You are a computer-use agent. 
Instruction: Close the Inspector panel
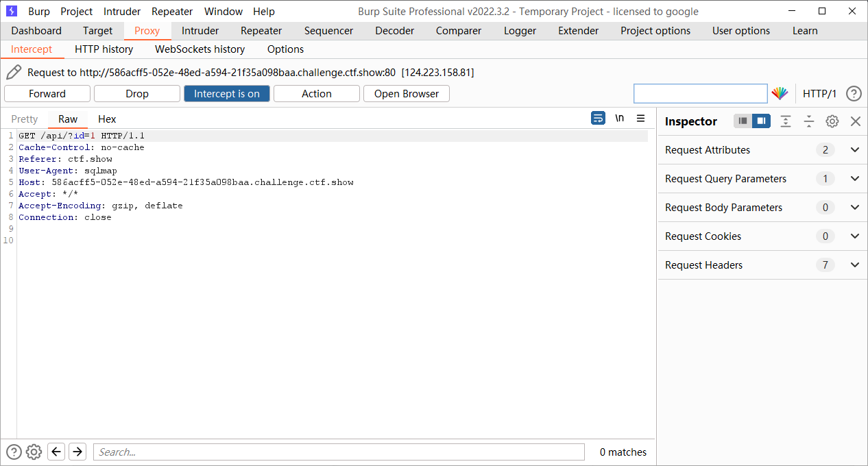point(855,121)
